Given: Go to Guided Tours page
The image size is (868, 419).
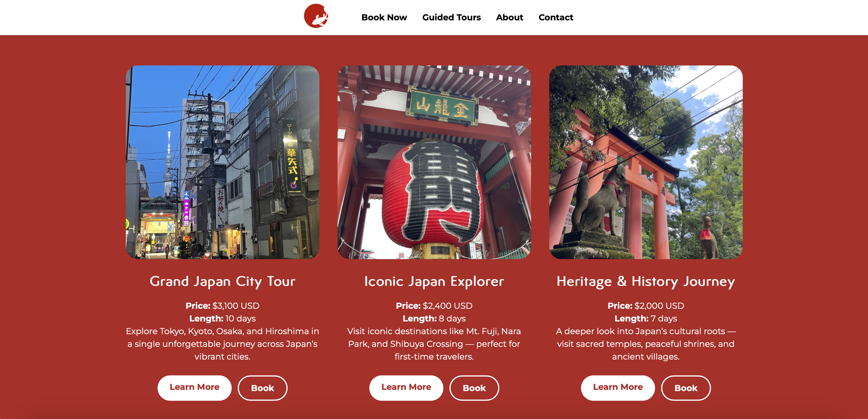Looking at the screenshot, I should pos(451,17).
